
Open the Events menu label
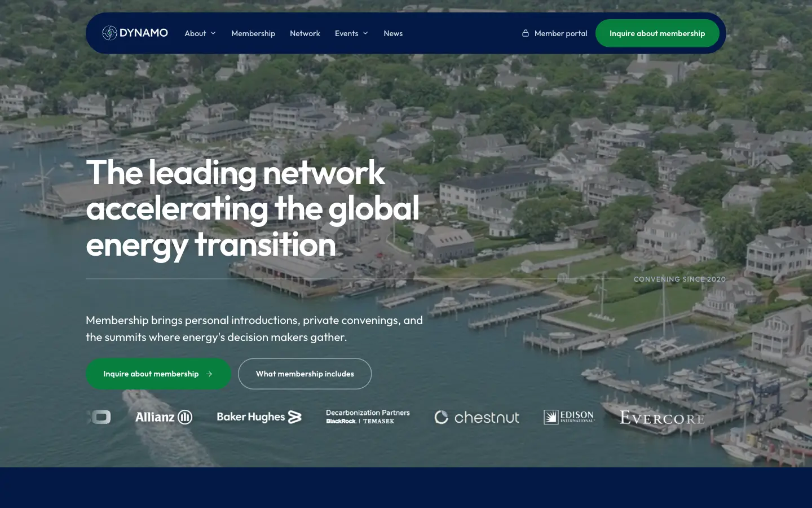pos(346,33)
